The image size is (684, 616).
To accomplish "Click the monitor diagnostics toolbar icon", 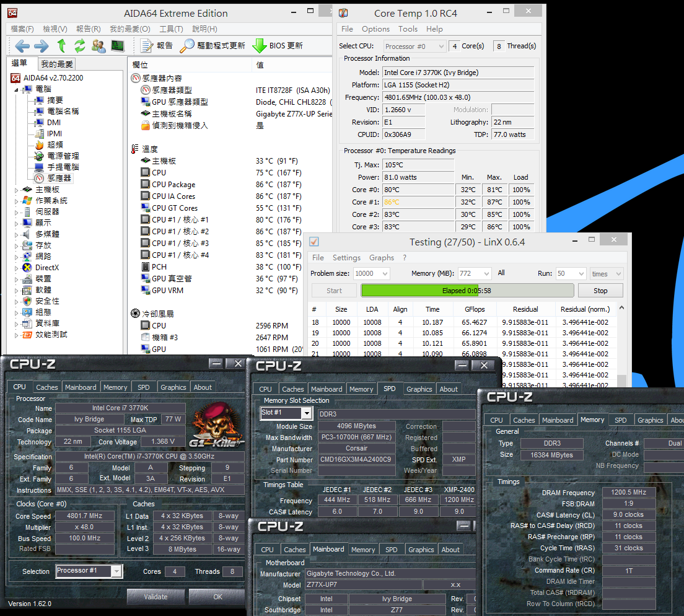I will (x=118, y=46).
